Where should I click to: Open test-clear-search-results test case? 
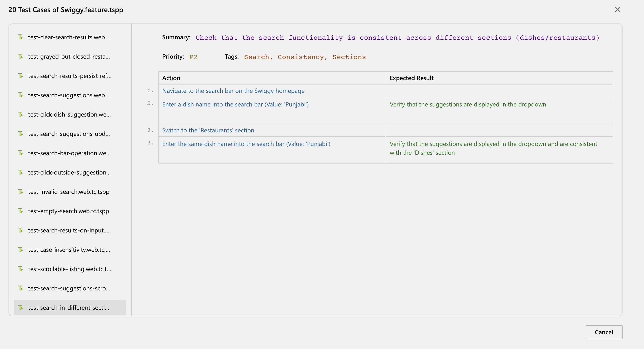(70, 37)
